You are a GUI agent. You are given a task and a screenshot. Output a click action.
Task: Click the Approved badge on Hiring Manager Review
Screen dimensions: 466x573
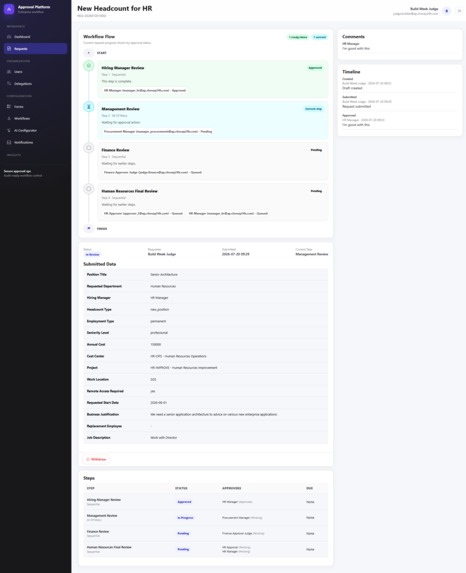click(315, 68)
